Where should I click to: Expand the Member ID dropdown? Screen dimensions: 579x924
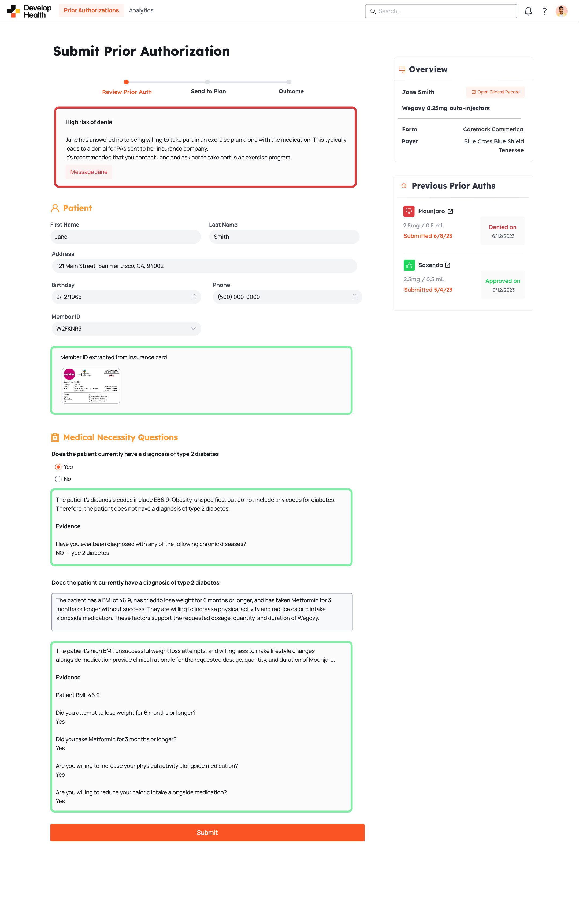coord(193,329)
